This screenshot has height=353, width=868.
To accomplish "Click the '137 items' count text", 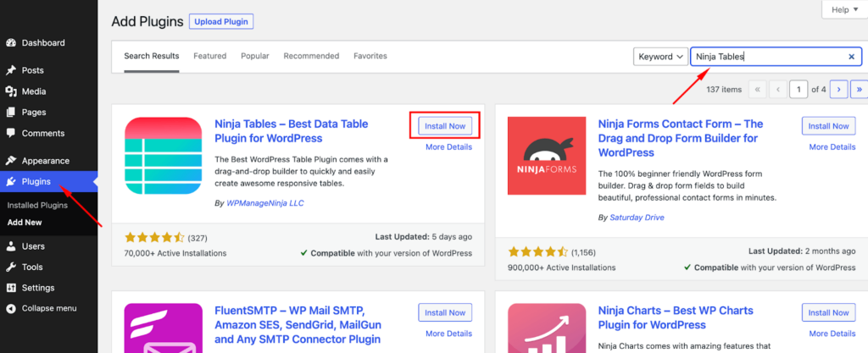I will pos(724,90).
